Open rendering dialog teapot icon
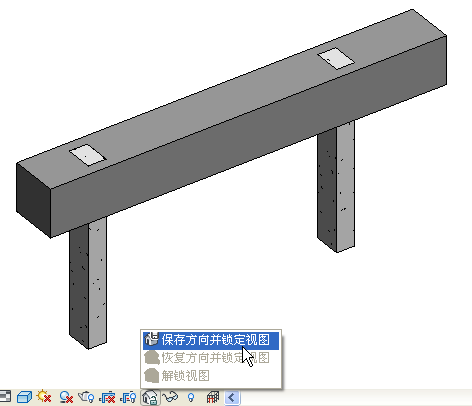The image size is (472, 406). (87, 397)
